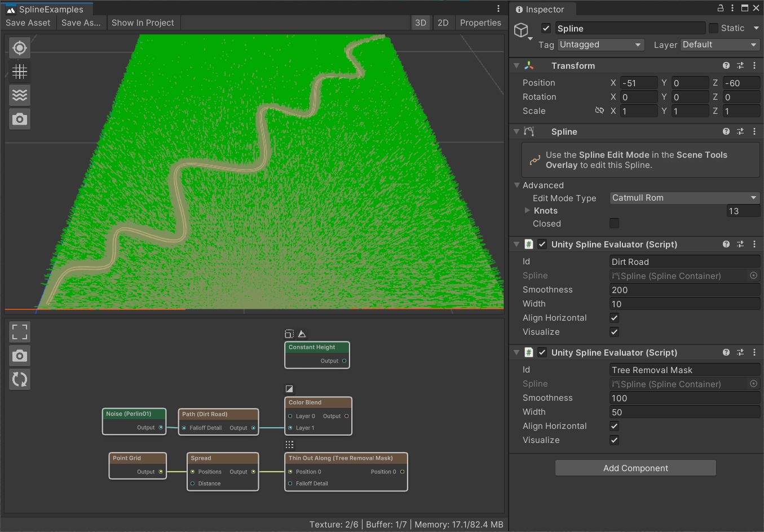Click the focus target icon in 3D viewport

tap(20, 48)
